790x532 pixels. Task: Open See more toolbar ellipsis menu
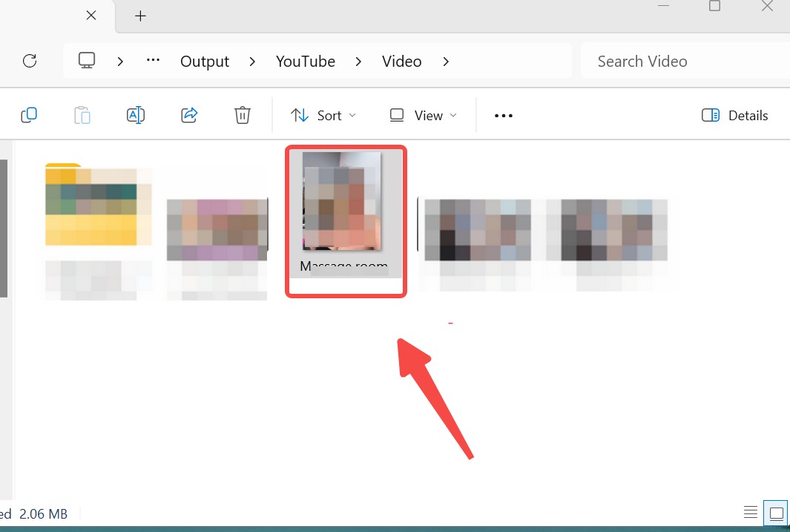click(x=504, y=115)
